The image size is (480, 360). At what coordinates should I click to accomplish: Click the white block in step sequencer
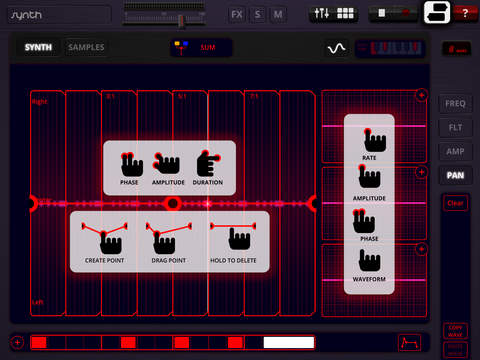[x=289, y=342]
